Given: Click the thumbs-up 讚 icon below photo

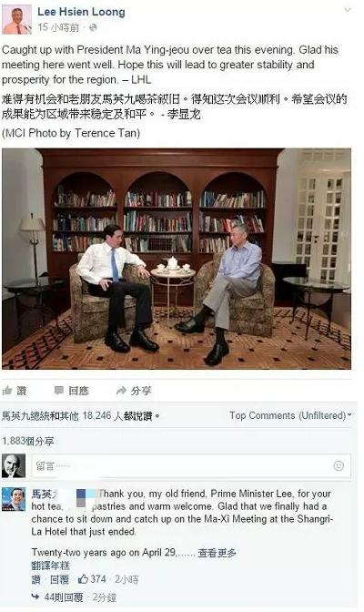Looking at the screenshot, I should pos(7,390).
